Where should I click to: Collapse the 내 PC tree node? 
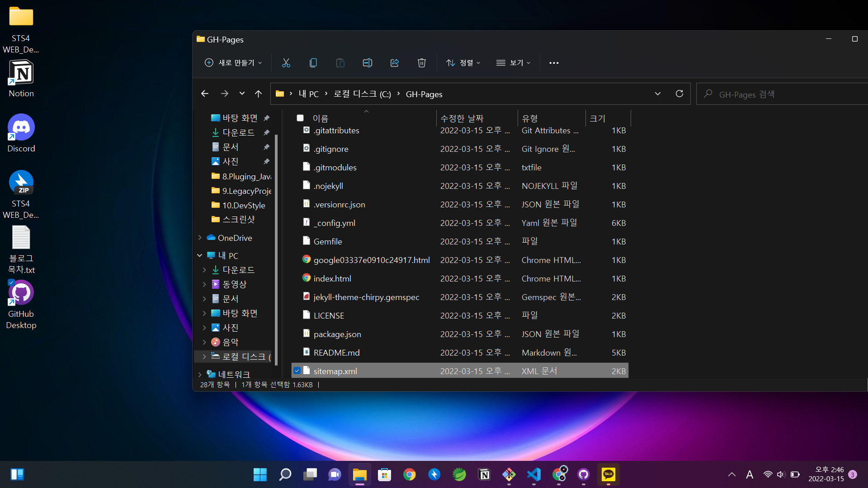pyautogui.click(x=200, y=255)
